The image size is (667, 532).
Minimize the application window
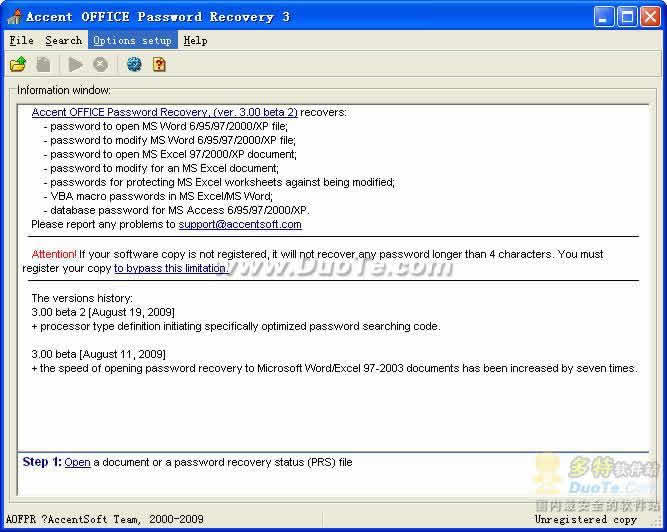[x=604, y=17]
